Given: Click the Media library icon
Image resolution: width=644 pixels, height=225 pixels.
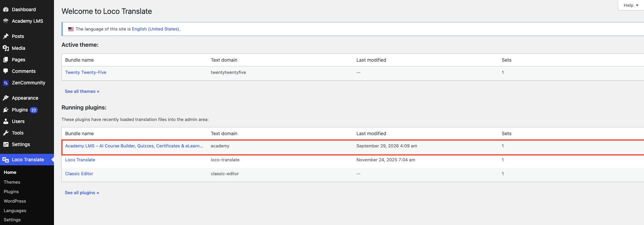Looking at the screenshot, I should point(6,48).
